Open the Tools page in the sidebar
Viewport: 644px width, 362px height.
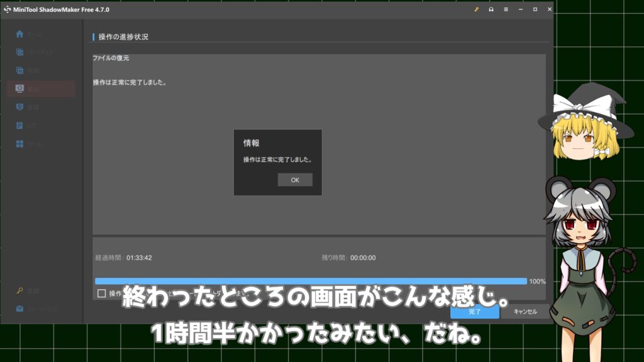[29, 144]
